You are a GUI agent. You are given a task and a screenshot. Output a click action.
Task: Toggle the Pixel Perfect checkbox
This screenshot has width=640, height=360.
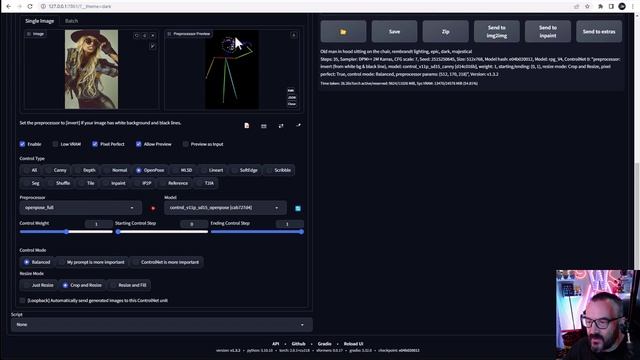point(95,144)
